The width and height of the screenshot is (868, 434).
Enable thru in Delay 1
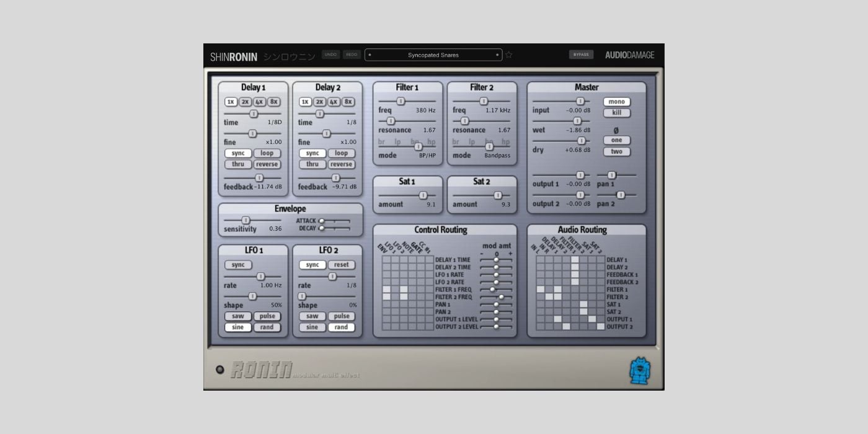238,164
